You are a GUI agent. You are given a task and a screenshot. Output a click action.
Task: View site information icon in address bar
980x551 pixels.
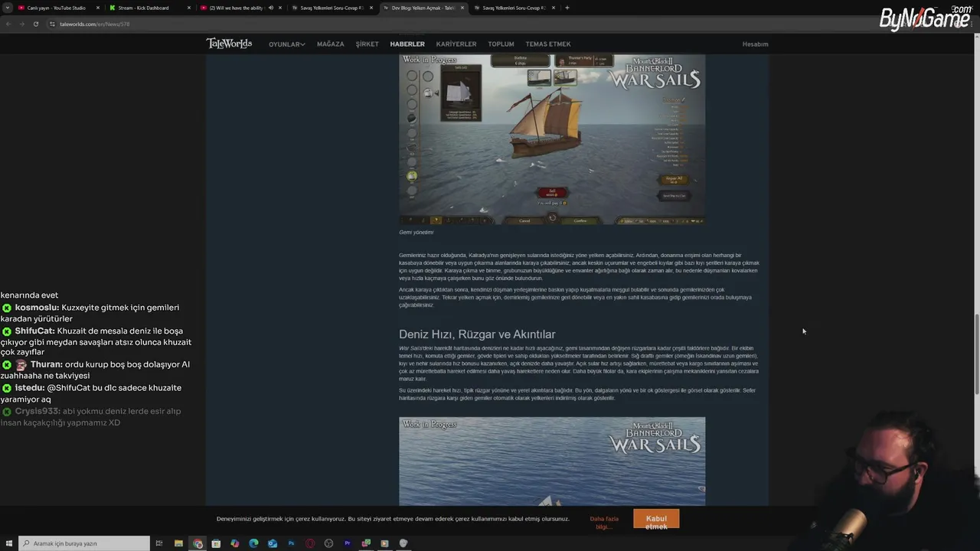pyautogui.click(x=53, y=24)
